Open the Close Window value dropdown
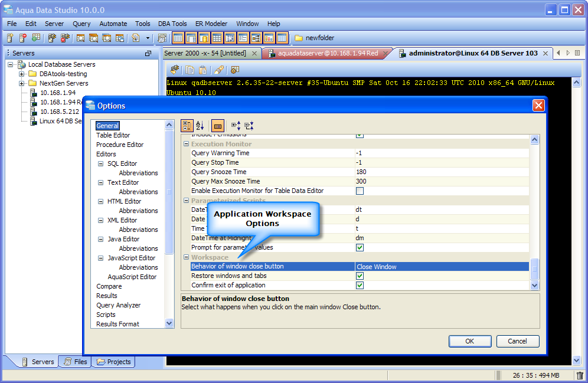Screen dimensions: 588x383 tap(442, 267)
